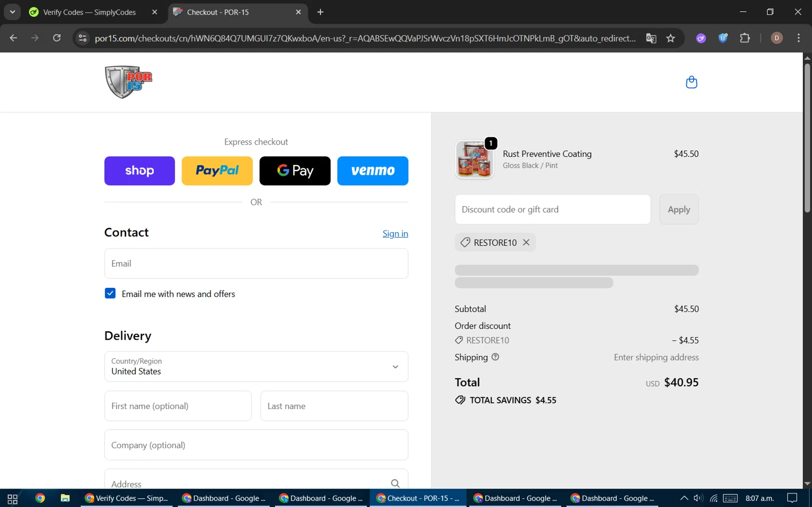Click the taskbar clock 8:07 a.m.

coord(759,498)
